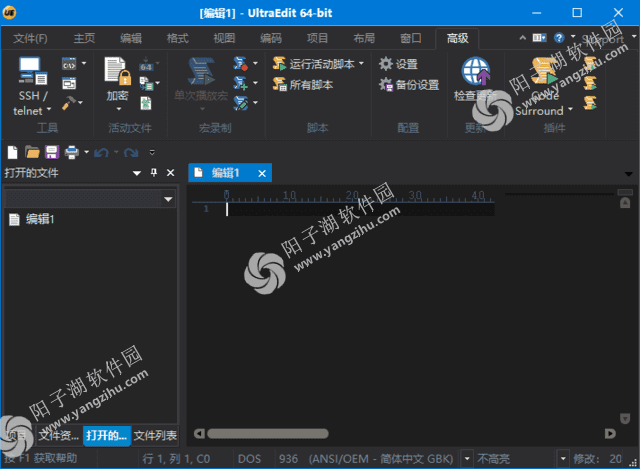Click the No highlighting (不高亮) status field
The width and height of the screenshot is (640, 469).
pos(493,459)
